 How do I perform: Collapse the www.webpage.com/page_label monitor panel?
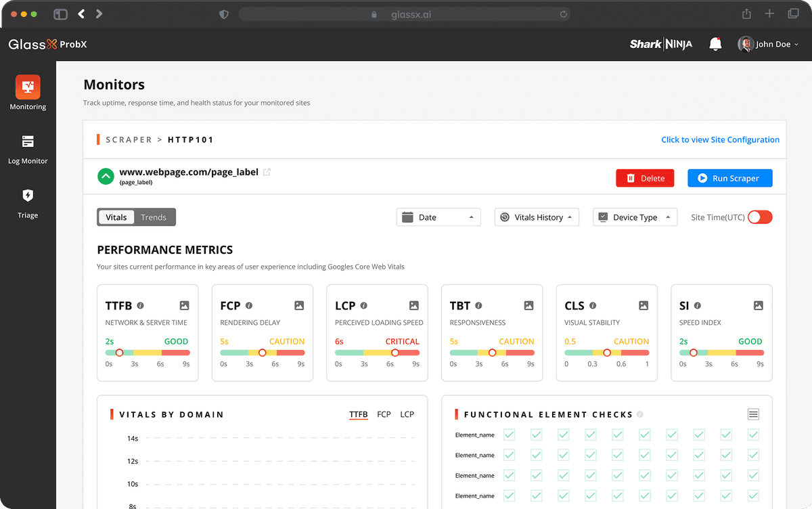pyautogui.click(x=106, y=176)
